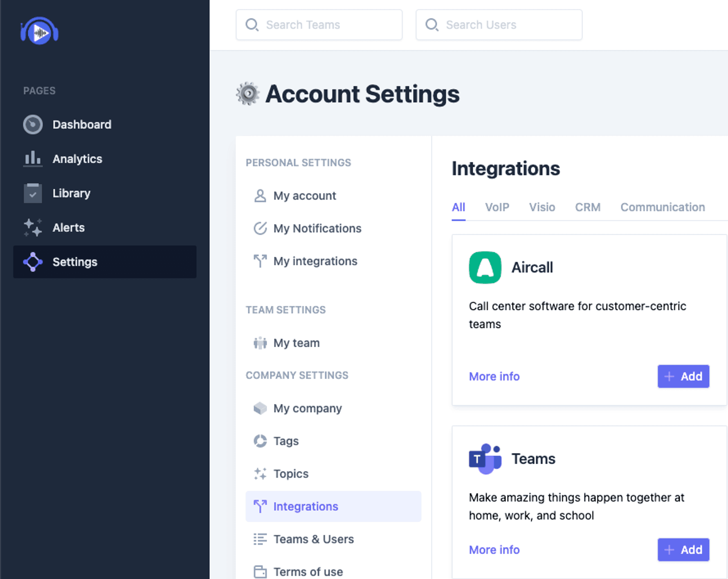The width and height of the screenshot is (728, 579).
Task: Click the Library icon in sidebar
Action: point(33,193)
